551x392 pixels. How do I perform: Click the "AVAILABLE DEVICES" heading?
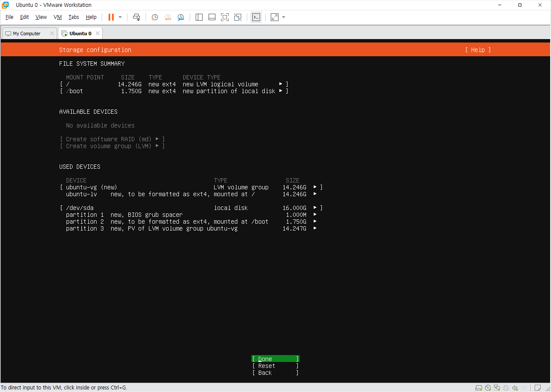[x=88, y=112]
